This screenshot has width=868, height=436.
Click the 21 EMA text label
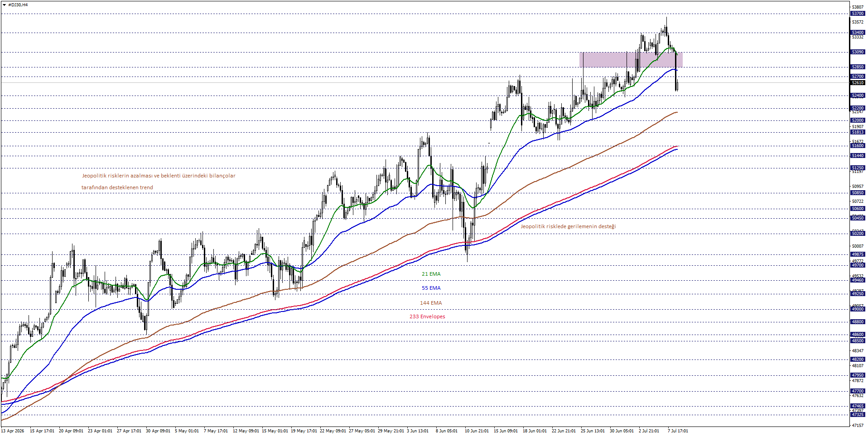[x=431, y=274]
